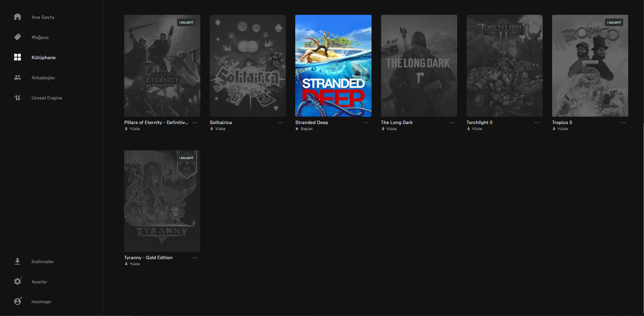This screenshot has height=316, width=644.
Task: Select the Pillars of Eternity cover art
Action: click(162, 66)
